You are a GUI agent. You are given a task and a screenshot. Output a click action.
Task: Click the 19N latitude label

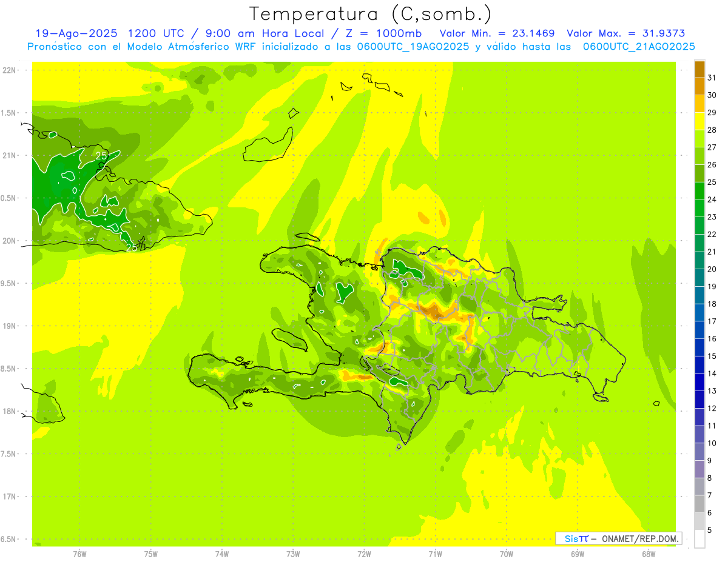(10, 326)
